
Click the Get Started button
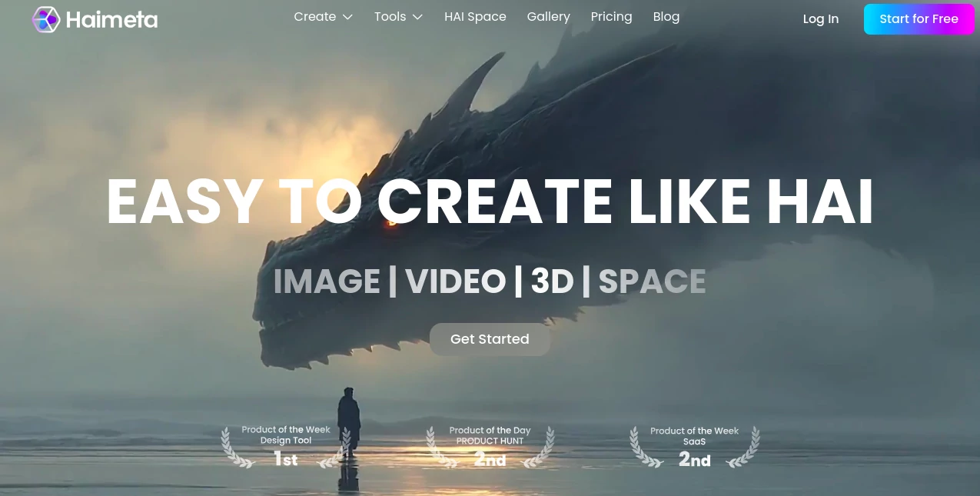(490, 339)
